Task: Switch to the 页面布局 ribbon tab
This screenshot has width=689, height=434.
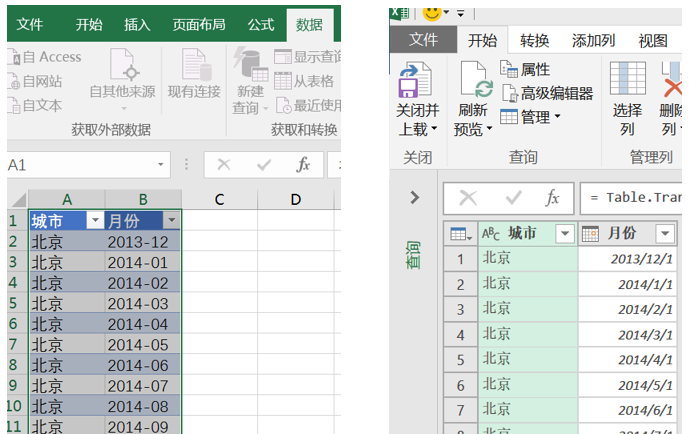Action: tap(198, 25)
